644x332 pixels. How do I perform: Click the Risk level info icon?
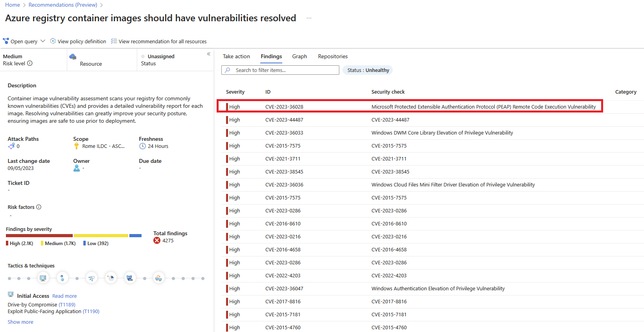click(x=30, y=63)
